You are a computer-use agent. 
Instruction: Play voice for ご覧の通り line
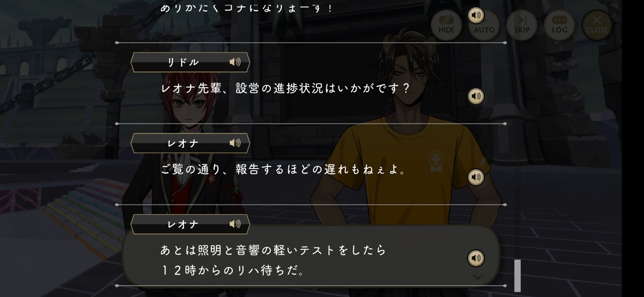[476, 177]
